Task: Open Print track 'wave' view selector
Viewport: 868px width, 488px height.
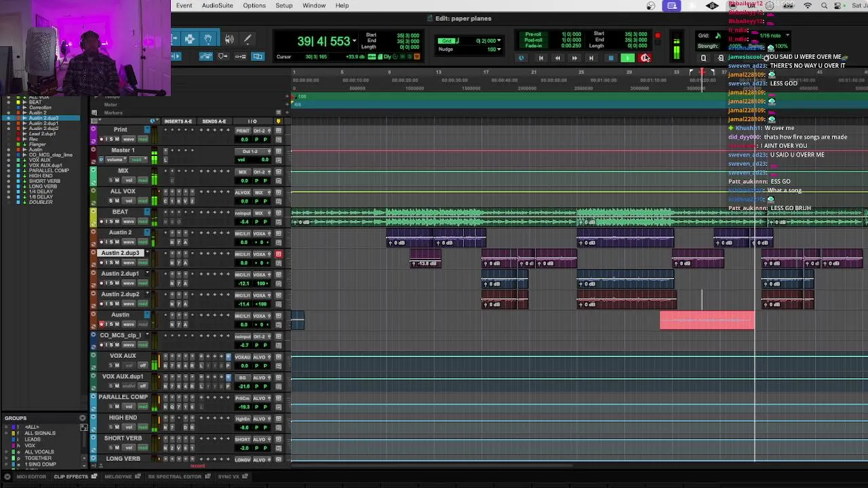Action: coord(129,139)
